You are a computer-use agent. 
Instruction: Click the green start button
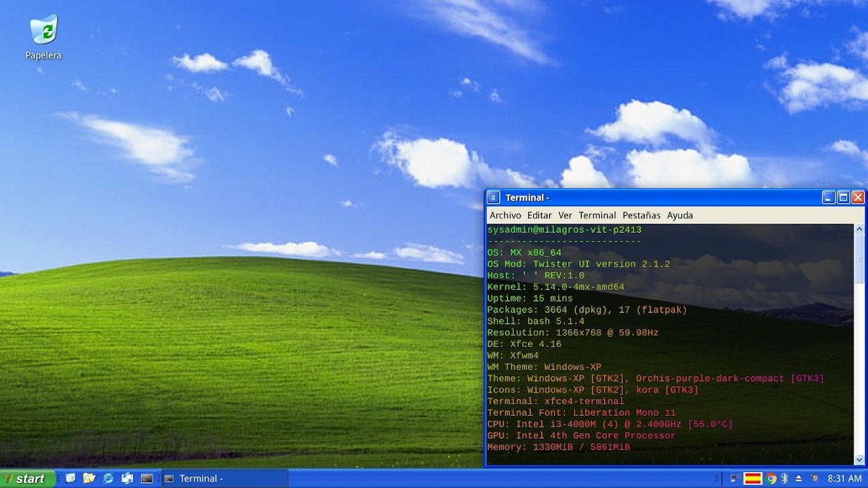tap(27, 478)
